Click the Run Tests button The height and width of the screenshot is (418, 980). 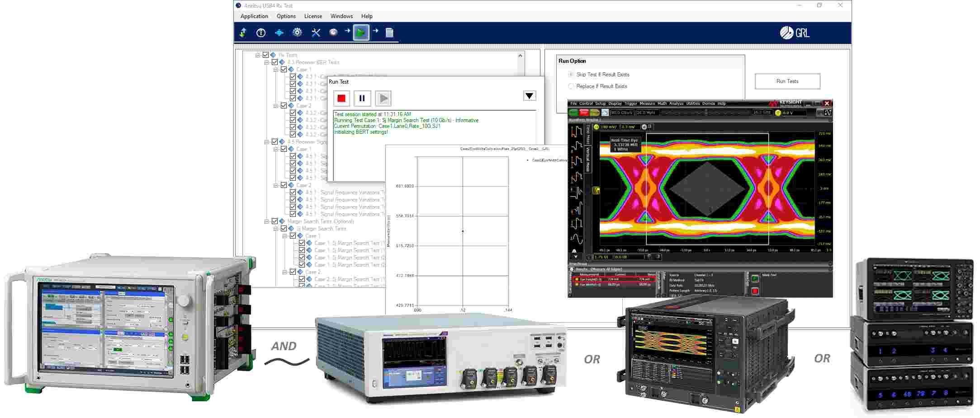coord(787,81)
